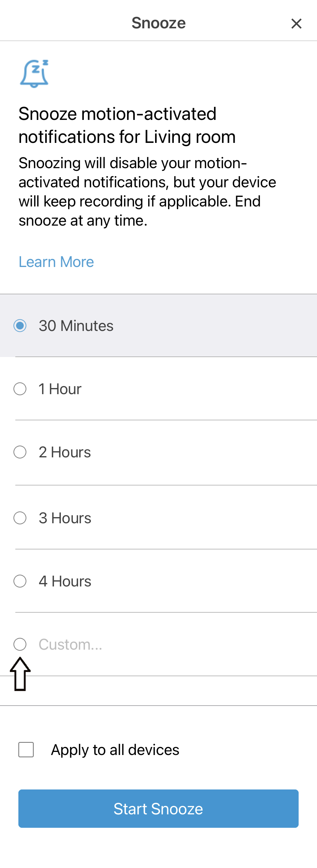
Task: Select the 30 Minutes radio button
Action: pos(20,326)
